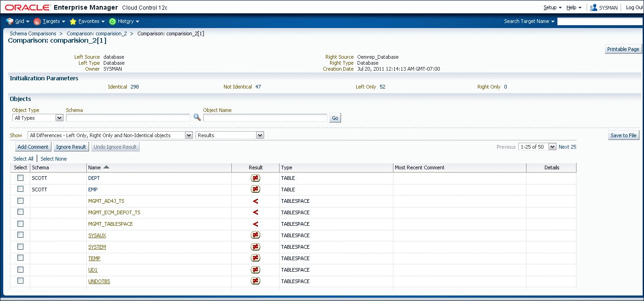Click the Identical count 298
The image size is (644, 301).
(x=134, y=87)
